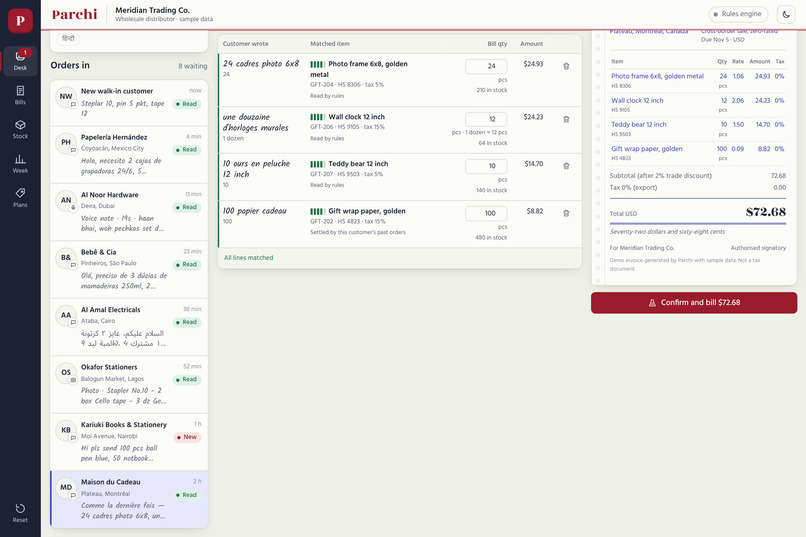Viewport: 806px width, 537px height.
Task: Click confidence bars beside Photo frame 6x8
Action: [x=317, y=64]
